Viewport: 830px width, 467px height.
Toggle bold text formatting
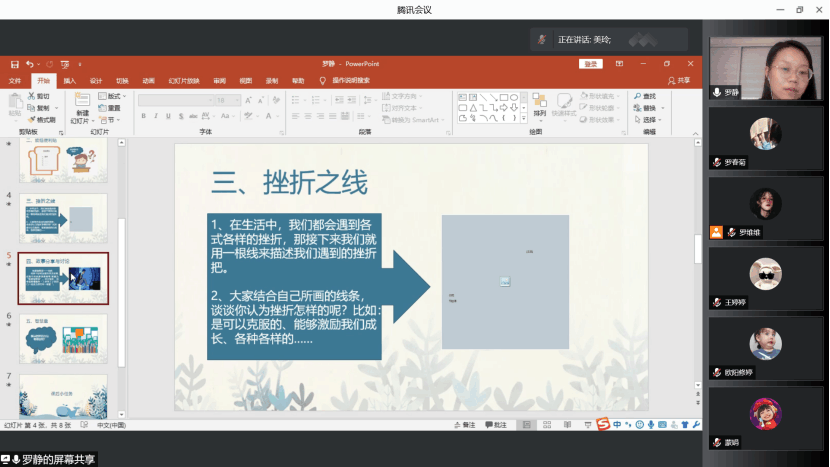coord(143,116)
